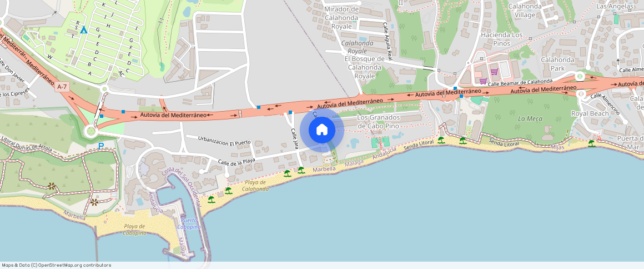The height and width of the screenshot is (269, 644).
Task: Click the Hacienda Los Pinos label
Action: pos(501,39)
